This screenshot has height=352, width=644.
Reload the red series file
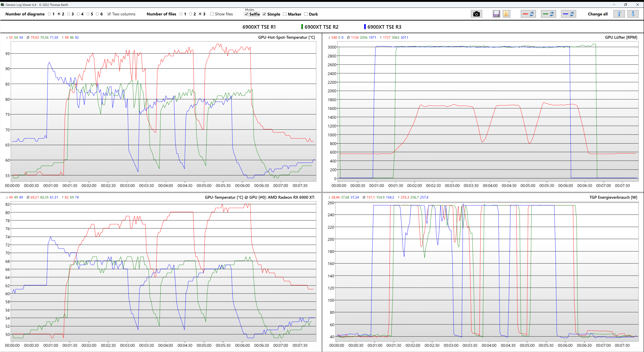[x=528, y=14]
